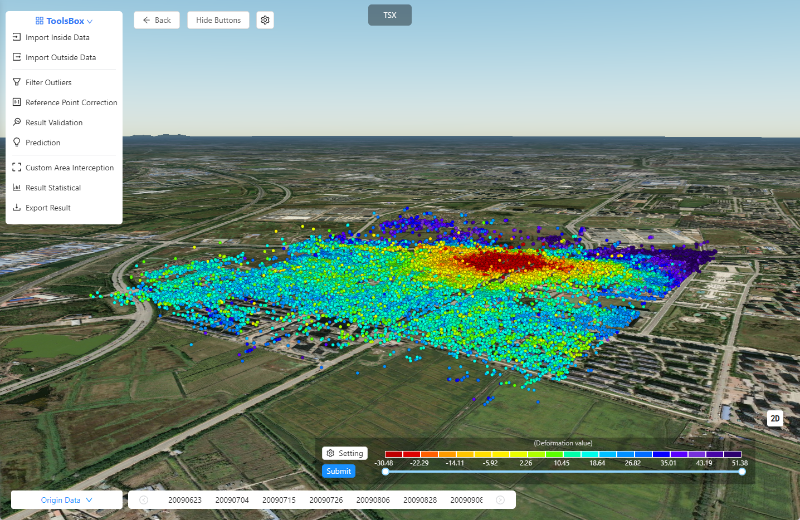Select date 20090908 in timeline

(466, 500)
